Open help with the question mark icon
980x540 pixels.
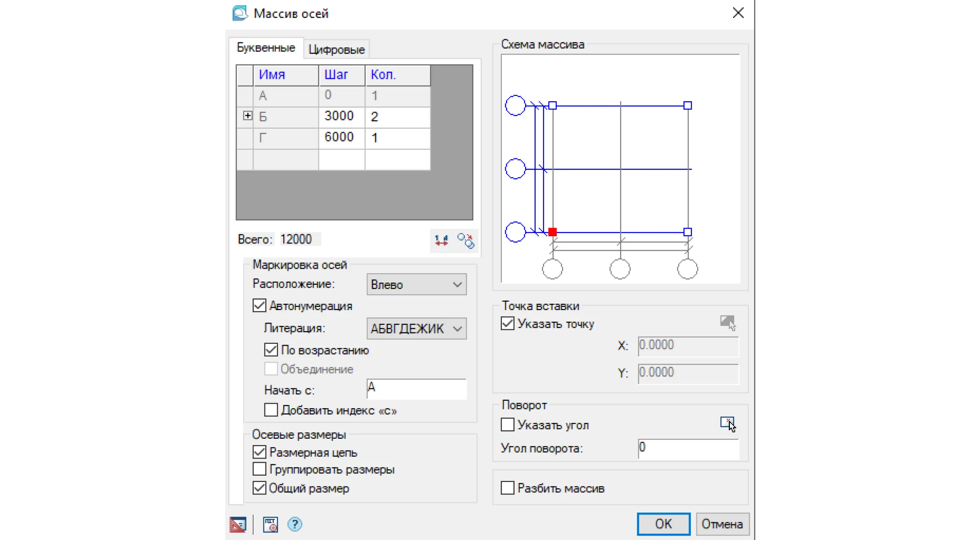point(295,524)
